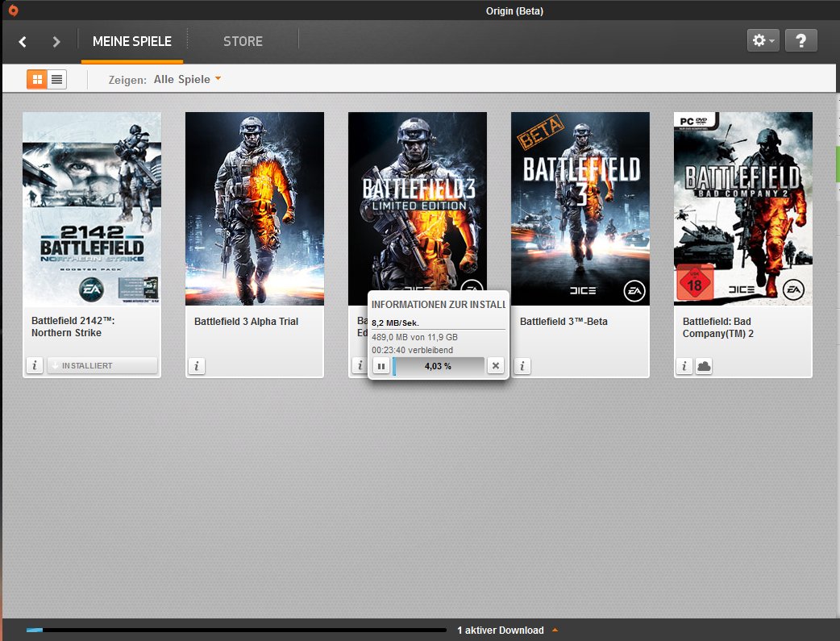Image resolution: width=840 pixels, height=641 pixels.
Task: Select the Battlefield 2142 Northern Strike cover
Action: pos(92,209)
